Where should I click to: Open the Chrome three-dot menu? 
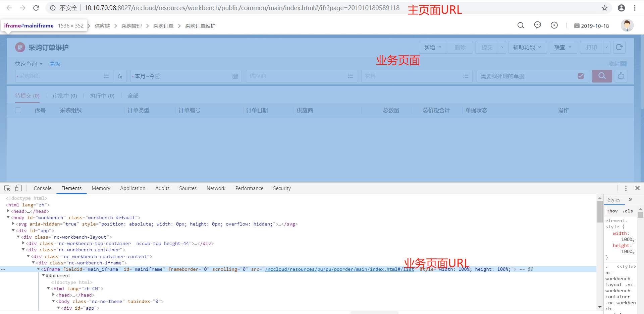(635, 8)
